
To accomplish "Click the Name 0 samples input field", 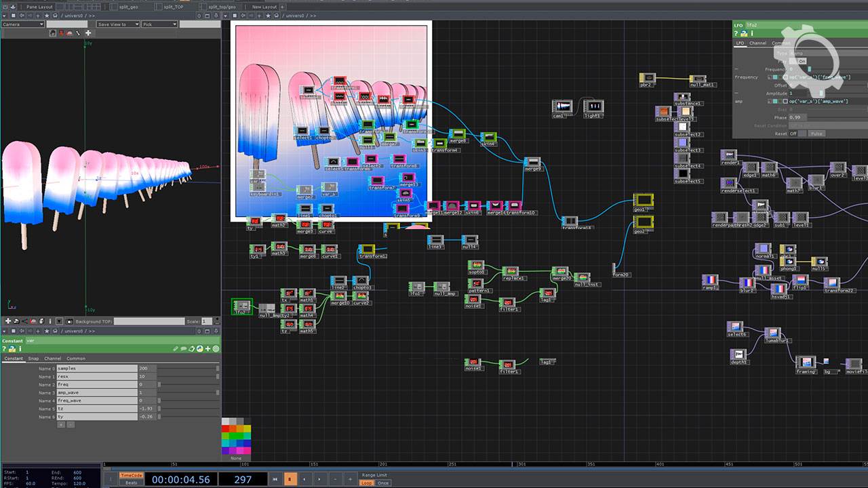I will [96, 369].
